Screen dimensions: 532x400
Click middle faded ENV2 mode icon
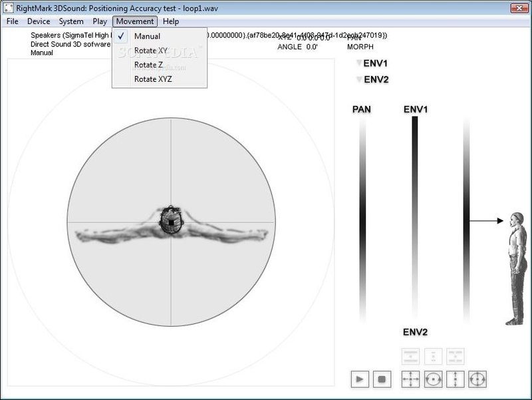(x=434, y=356)
